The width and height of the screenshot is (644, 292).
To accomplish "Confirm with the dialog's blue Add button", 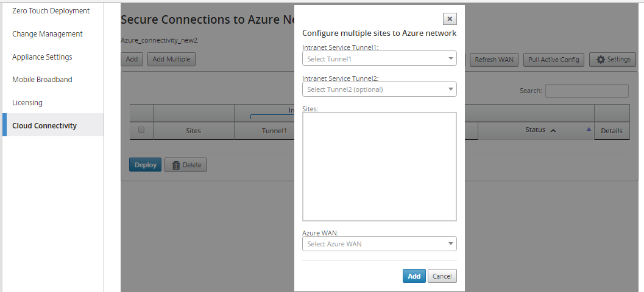I will tap(414, 276).
